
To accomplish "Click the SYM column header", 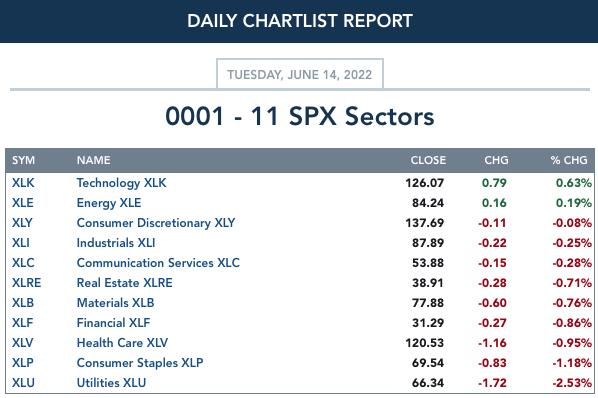I will (x=23, y=160).
